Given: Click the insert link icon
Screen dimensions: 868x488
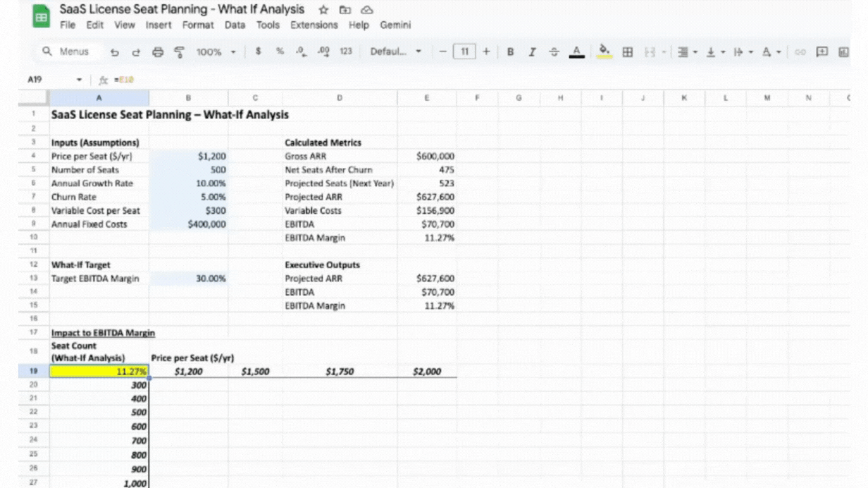Looking at the screenshot, I should 800,51.
